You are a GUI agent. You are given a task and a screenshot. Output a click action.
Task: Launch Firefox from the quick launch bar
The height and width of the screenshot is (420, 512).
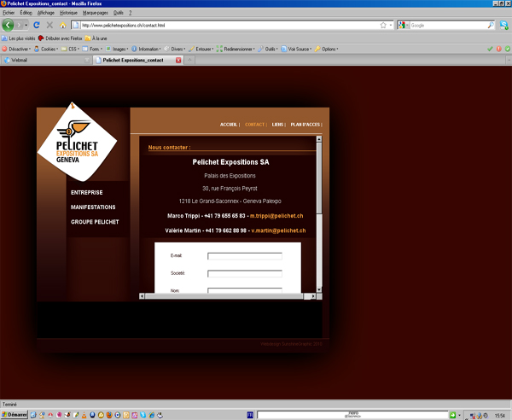pyautogui.click(x=109, y=415)
